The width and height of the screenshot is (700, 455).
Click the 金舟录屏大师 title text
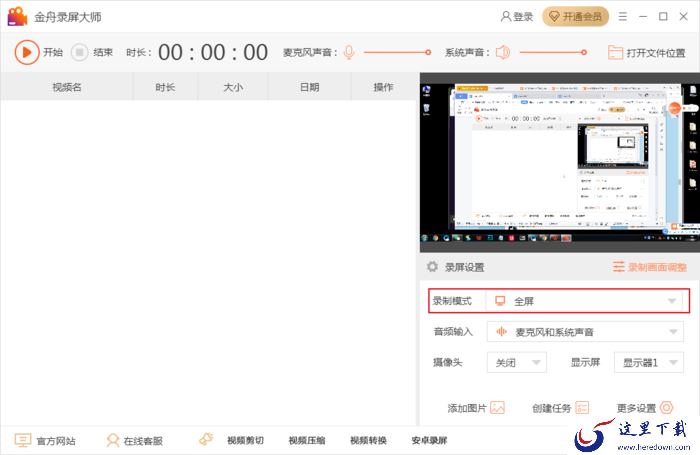(x=68, y=17)
